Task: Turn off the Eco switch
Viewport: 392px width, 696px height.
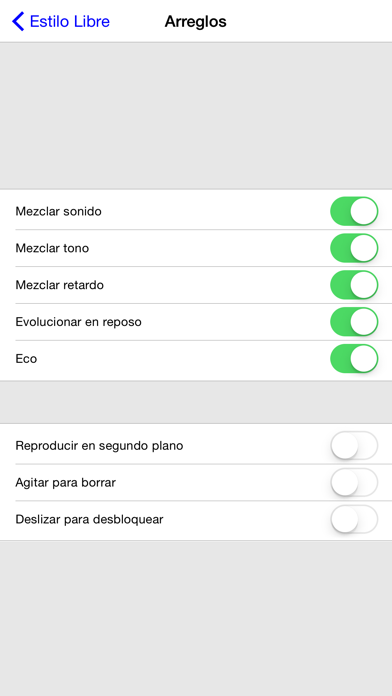Action: 354,359
